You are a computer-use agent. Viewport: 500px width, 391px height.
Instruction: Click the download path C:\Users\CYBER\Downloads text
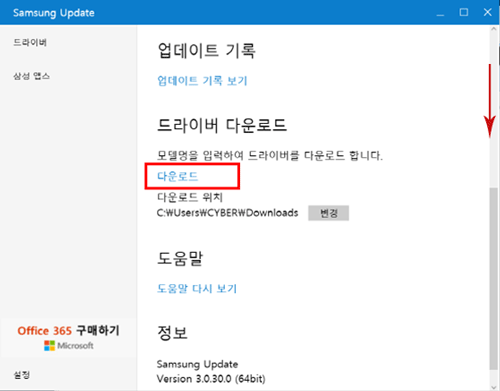coord(227,213)
